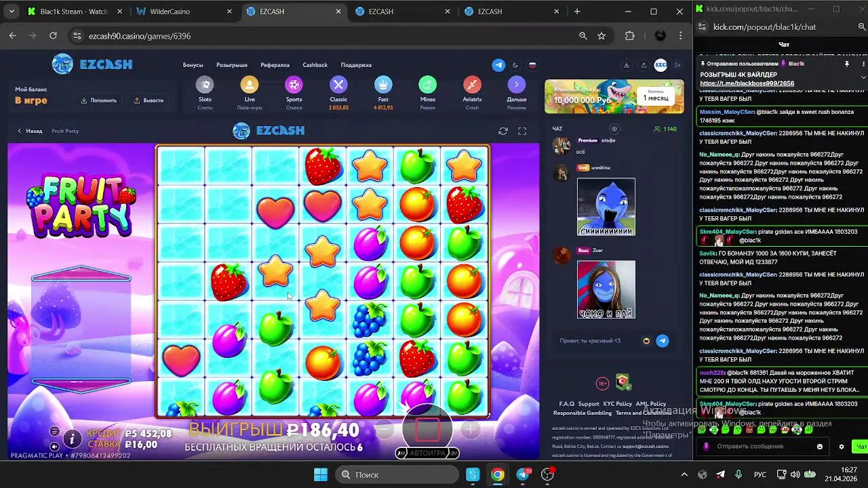Open Бонусы menu item
The height and width of the screenshot is (488, 868).
(x=193, y=65)
